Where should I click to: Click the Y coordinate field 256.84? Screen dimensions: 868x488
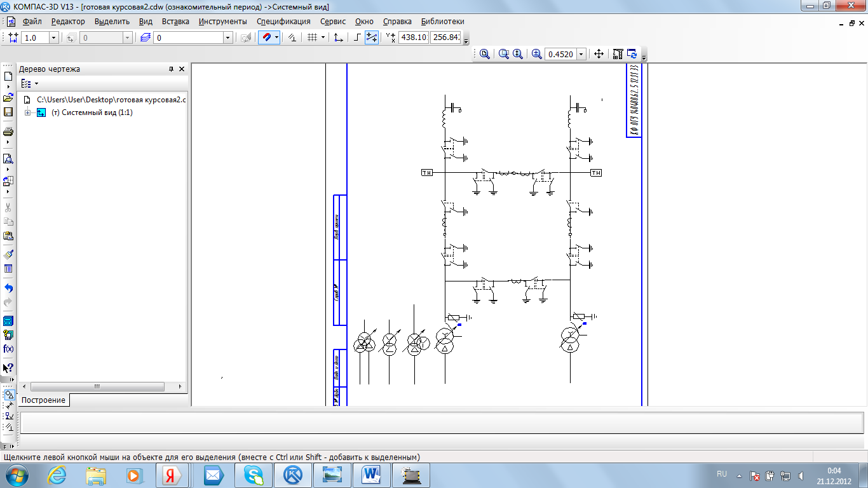coord(445,37)
